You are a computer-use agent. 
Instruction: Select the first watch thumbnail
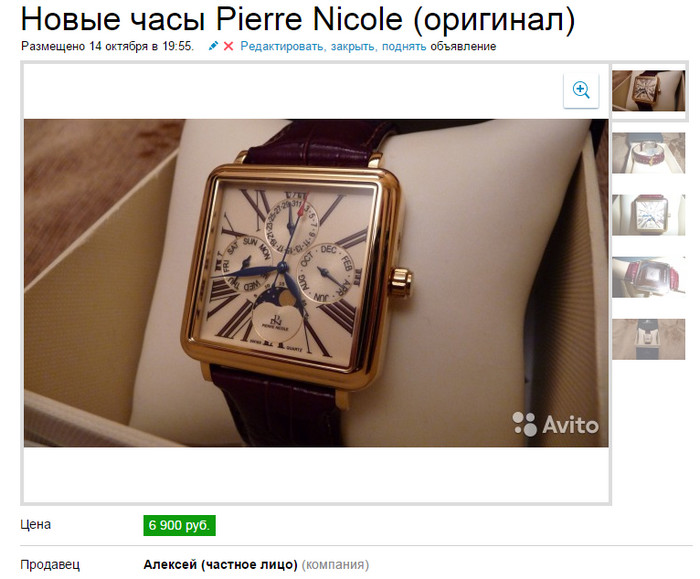pos(648,91)
